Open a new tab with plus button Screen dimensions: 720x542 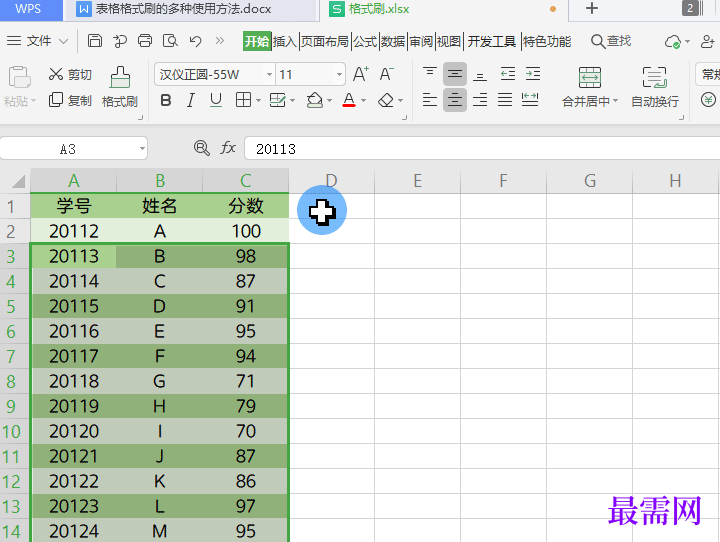tap(592, 8)
